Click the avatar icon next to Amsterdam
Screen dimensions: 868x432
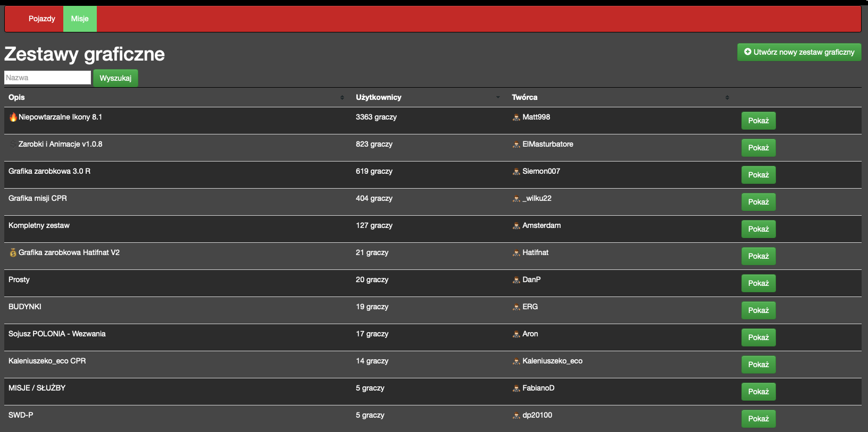(516, 225)
